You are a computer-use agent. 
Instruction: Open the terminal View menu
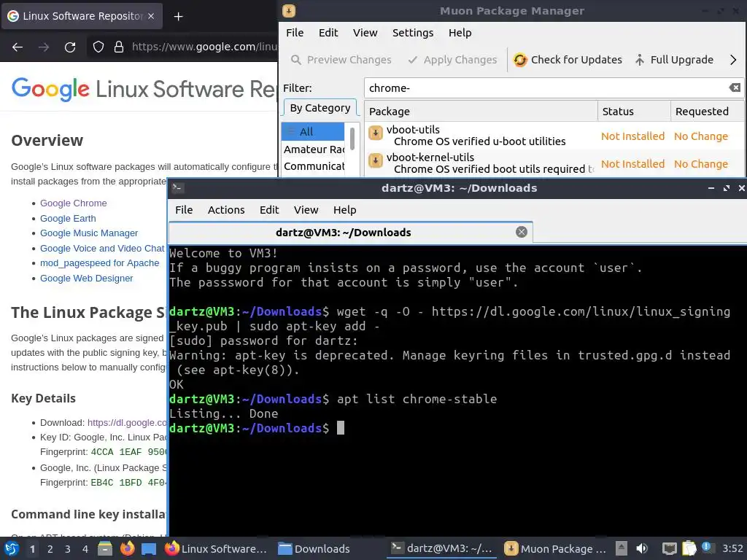[306, 209]
